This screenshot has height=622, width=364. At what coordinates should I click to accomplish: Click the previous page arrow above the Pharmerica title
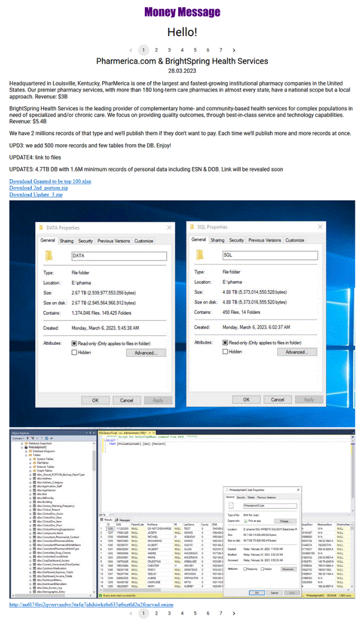(131, 50)
